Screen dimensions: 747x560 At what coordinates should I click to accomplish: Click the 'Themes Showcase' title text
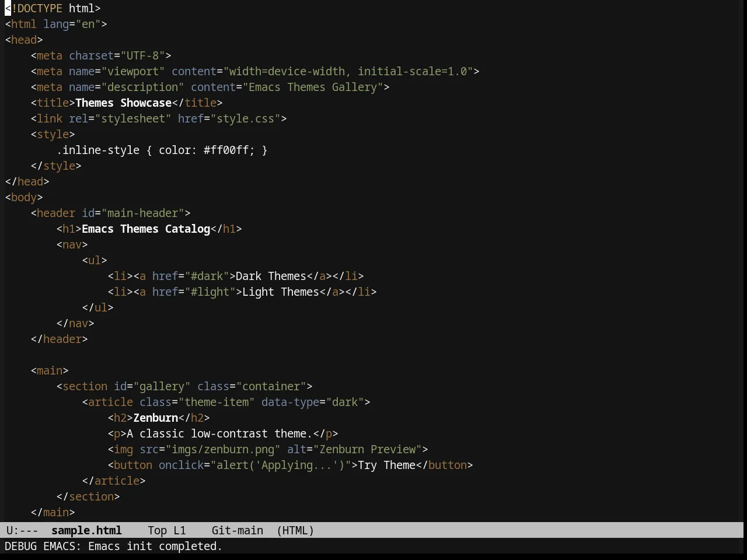point(124,103)
